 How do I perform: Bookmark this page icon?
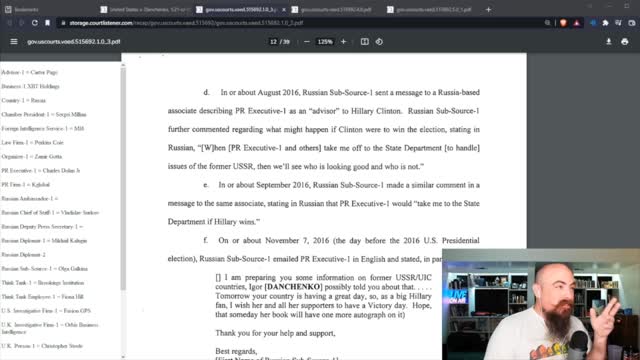pos(47,23)
